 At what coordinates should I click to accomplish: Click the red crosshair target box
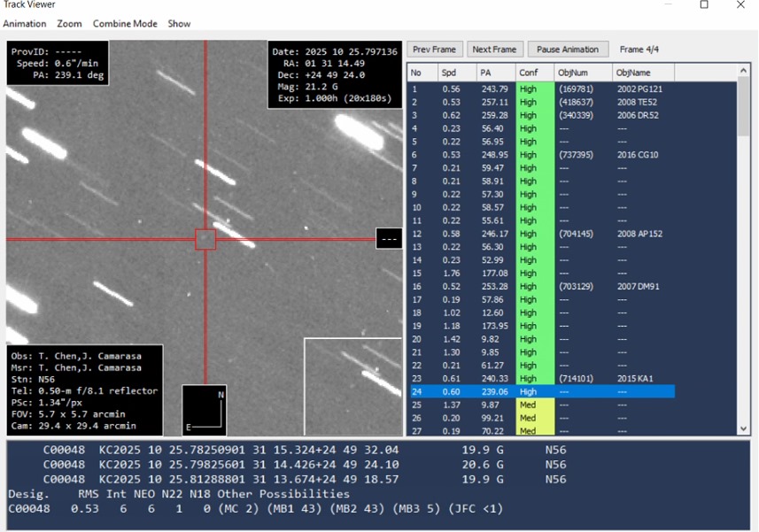click(205, 239)
